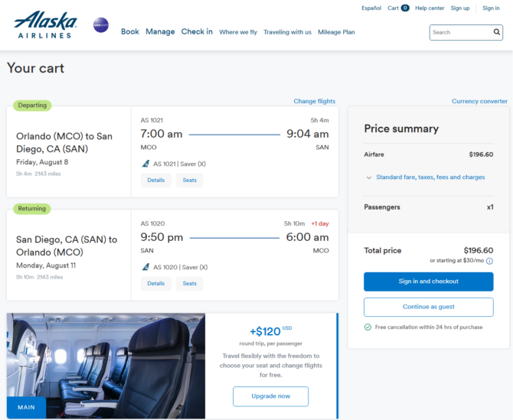Click the airline tail icon beside AS 1021

146,164
